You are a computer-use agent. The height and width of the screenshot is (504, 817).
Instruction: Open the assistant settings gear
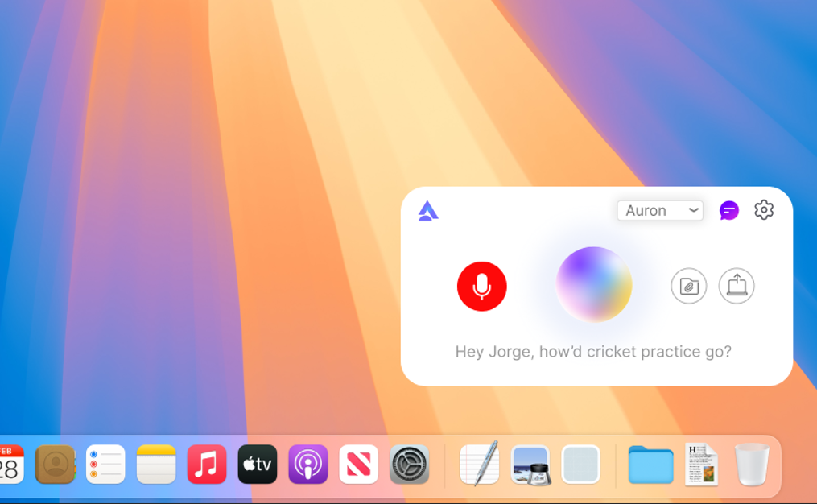[x=764, y=210]
